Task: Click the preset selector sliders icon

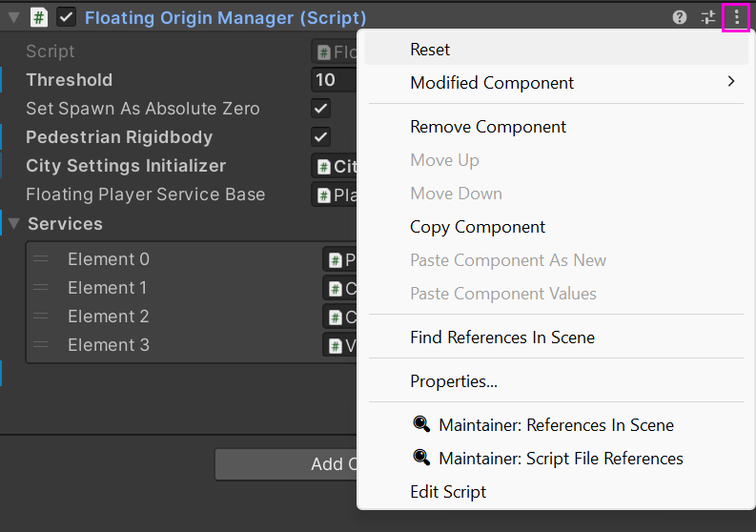Action: click(707, 17)
